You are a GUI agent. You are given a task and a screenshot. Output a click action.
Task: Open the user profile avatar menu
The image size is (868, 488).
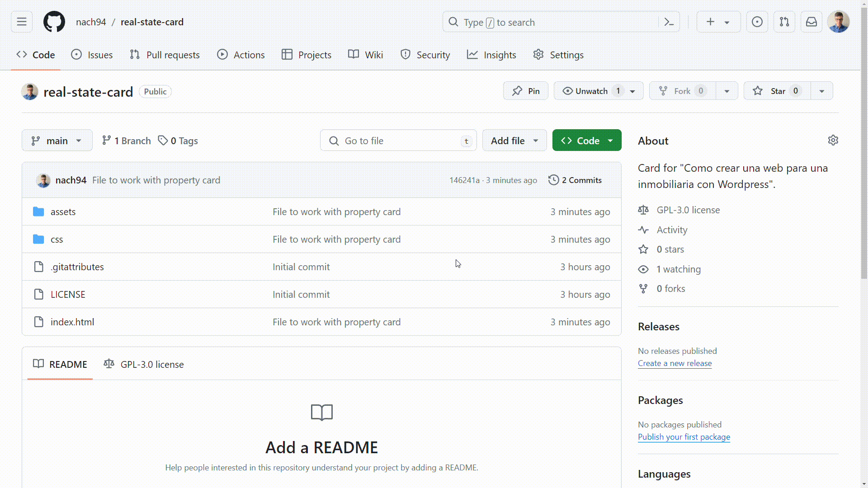(839, 22)
